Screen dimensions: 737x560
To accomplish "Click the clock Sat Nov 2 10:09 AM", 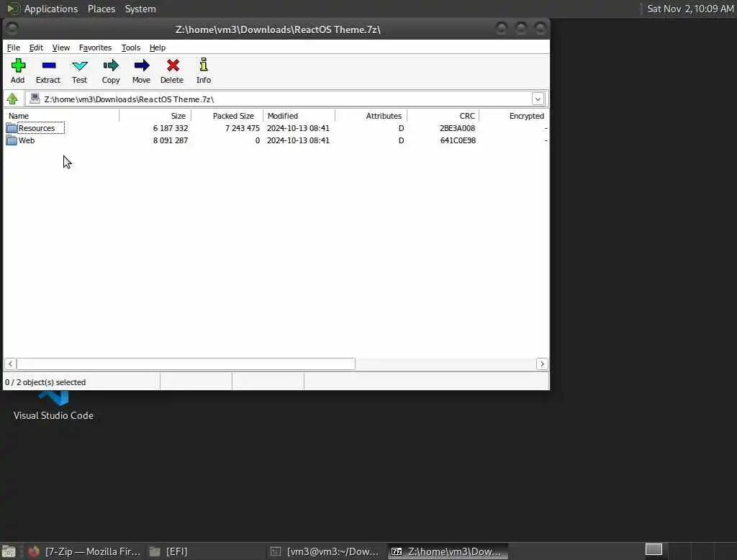I will click(690, 9).
